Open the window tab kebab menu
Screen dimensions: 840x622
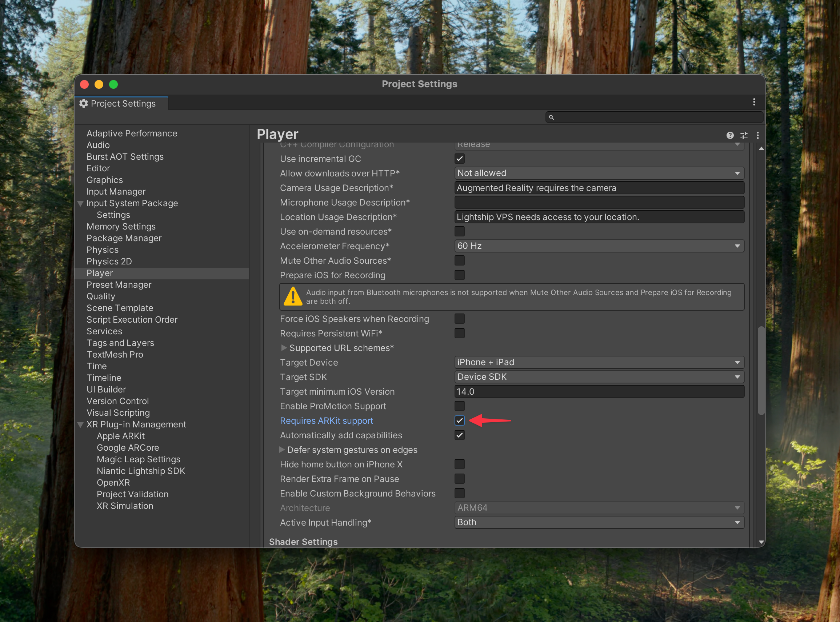coord(754,102)
